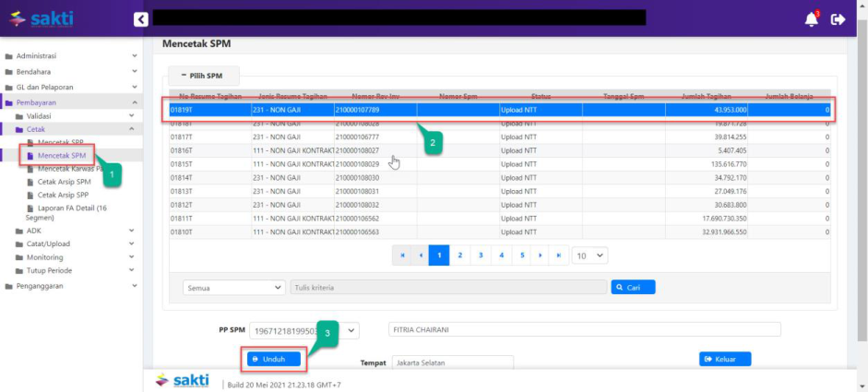Expand the Administrasi menu
Screen dimensions: 868x392
click(x=71, y=56)
